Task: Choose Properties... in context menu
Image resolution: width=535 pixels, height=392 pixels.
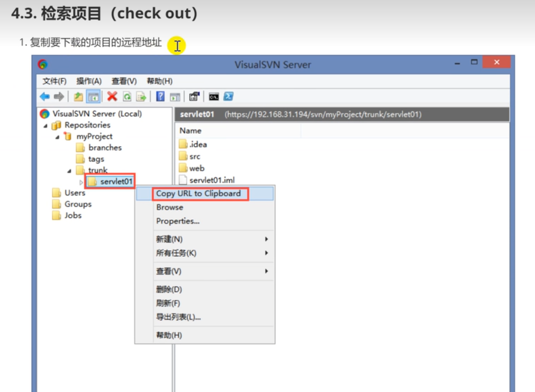Action: click(205, 221)
